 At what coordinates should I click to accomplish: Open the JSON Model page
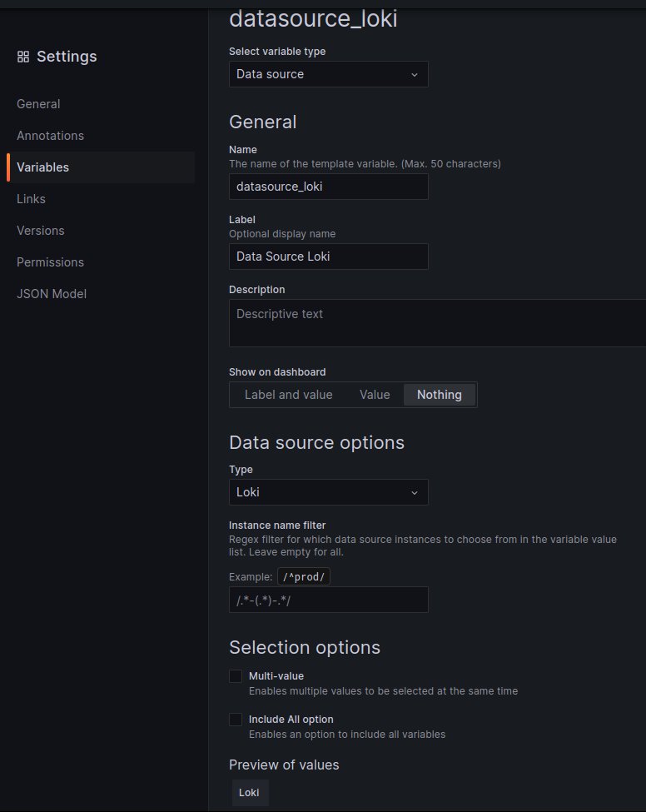pyautogui.click(x=52, y=294)
